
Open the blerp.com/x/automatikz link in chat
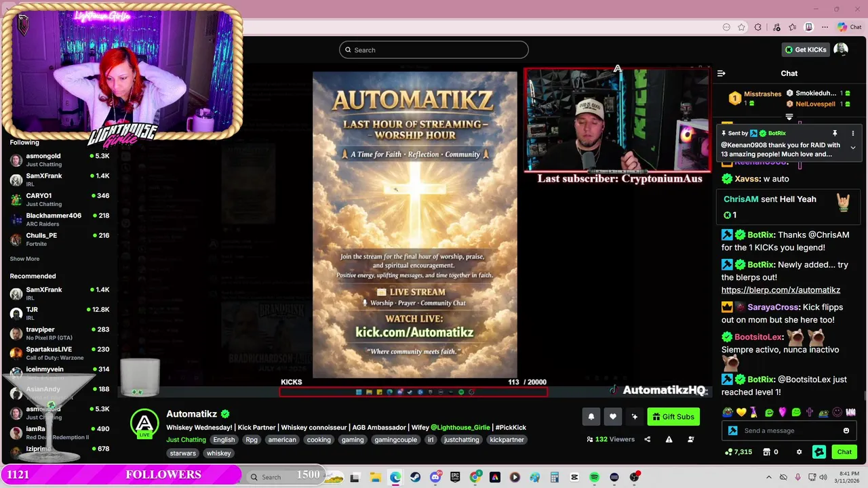(x=781, y=290)
